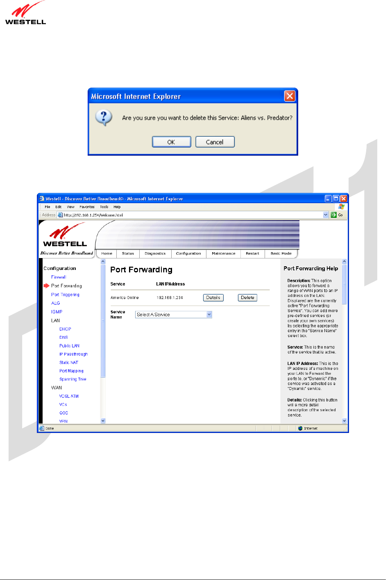This screenshot has height=580, width=392.
Task: Click the sidebar scrollbar up arrow
Action: point(103,261)
